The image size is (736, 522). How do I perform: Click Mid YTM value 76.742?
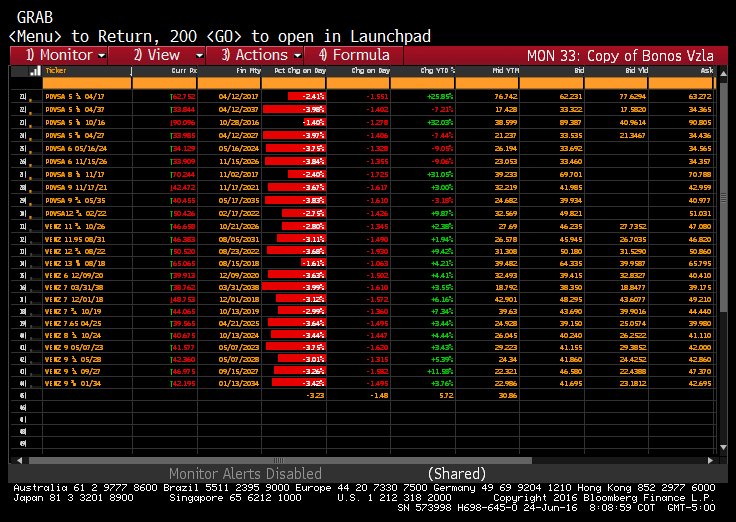coord(506,97)
